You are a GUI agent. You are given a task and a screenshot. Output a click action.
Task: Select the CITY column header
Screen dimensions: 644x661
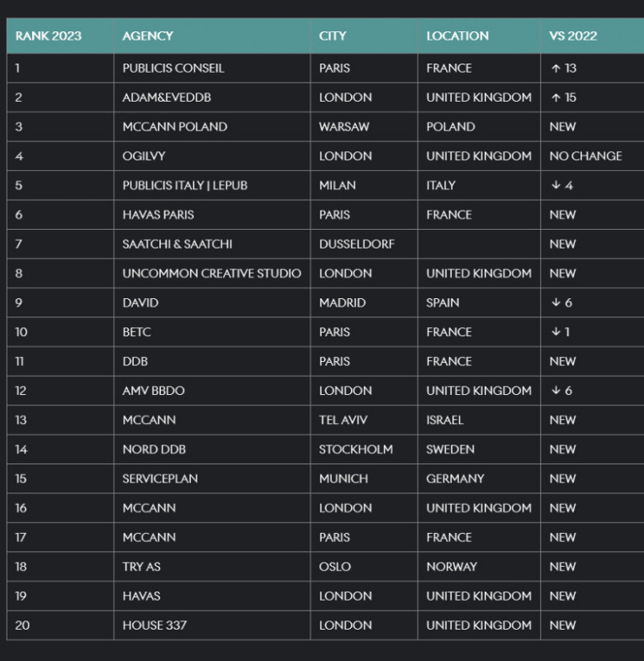pos(333,36)
